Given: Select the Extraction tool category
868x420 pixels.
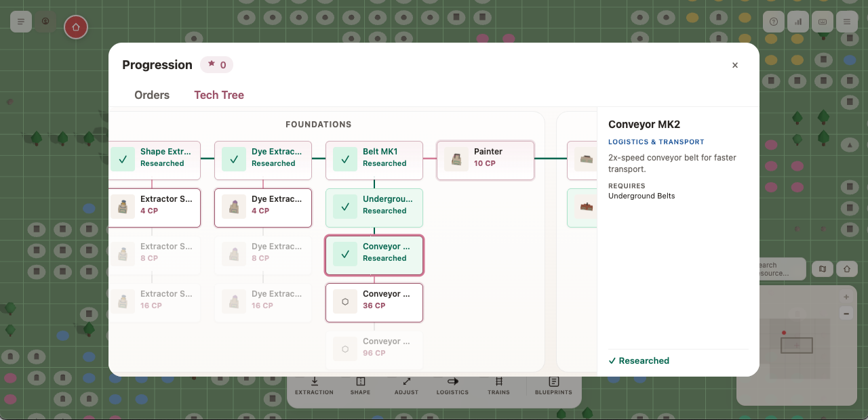Looking at the screenshot, I should [315, 386].
